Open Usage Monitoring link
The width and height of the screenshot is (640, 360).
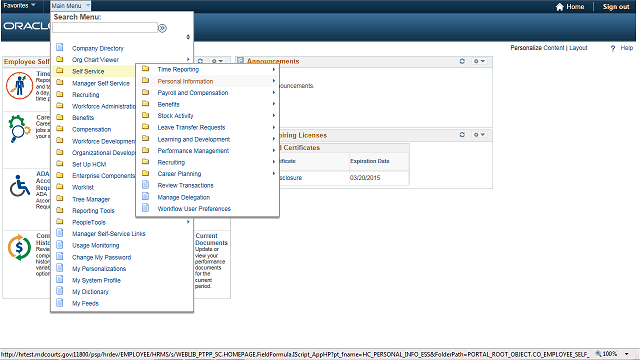(x=96, y=246)
